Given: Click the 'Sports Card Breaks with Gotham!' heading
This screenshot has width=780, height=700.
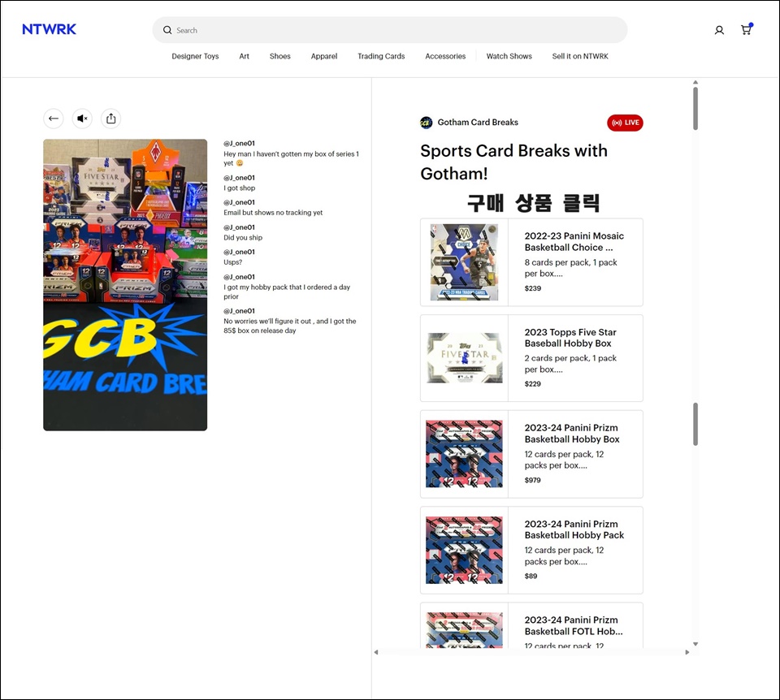Looking at the screenshot, I should [x=513, y=162].
